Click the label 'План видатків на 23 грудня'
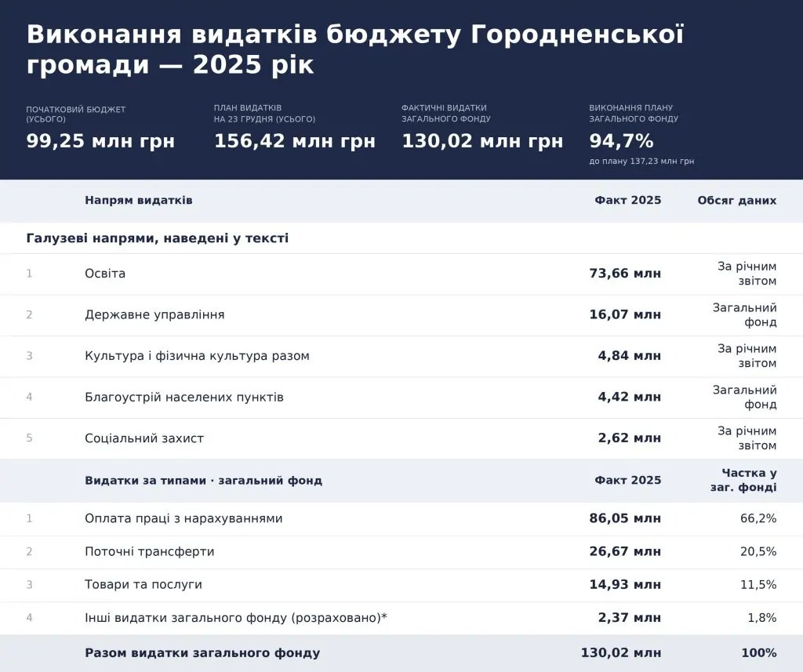The image size is (803, 672). point(264,114)
